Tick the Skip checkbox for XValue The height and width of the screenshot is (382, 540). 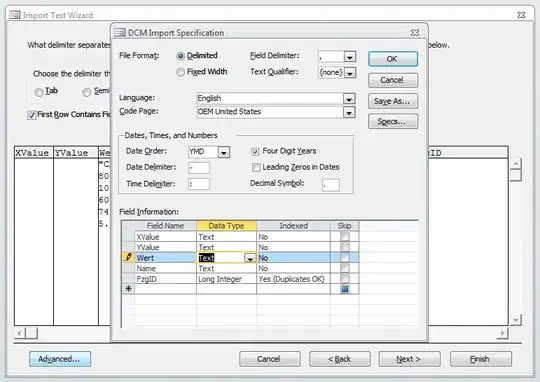345,237
